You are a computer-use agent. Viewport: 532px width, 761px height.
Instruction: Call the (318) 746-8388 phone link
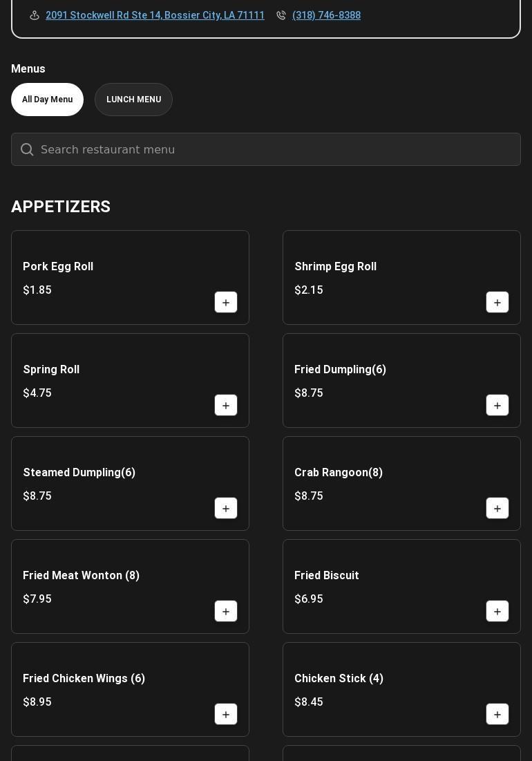(326, 15)
